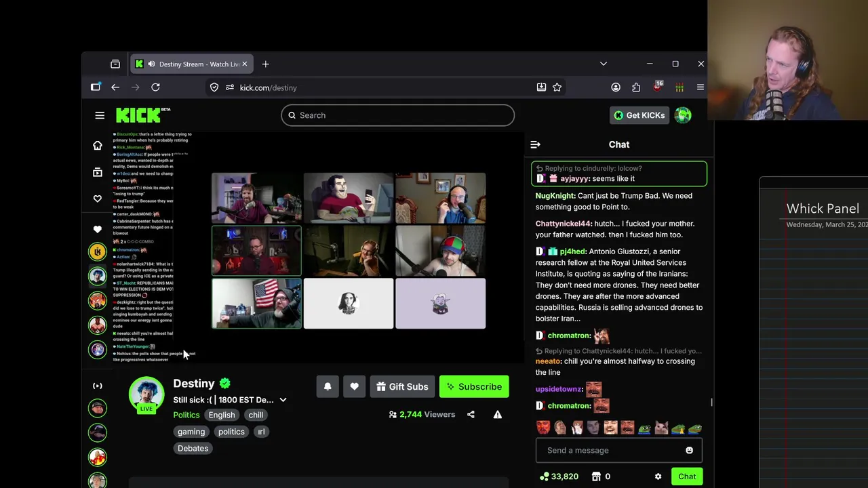Share the stream via share icon
Image resolution: width=868 pixels, height=488 pixels.
click(471, 414)
